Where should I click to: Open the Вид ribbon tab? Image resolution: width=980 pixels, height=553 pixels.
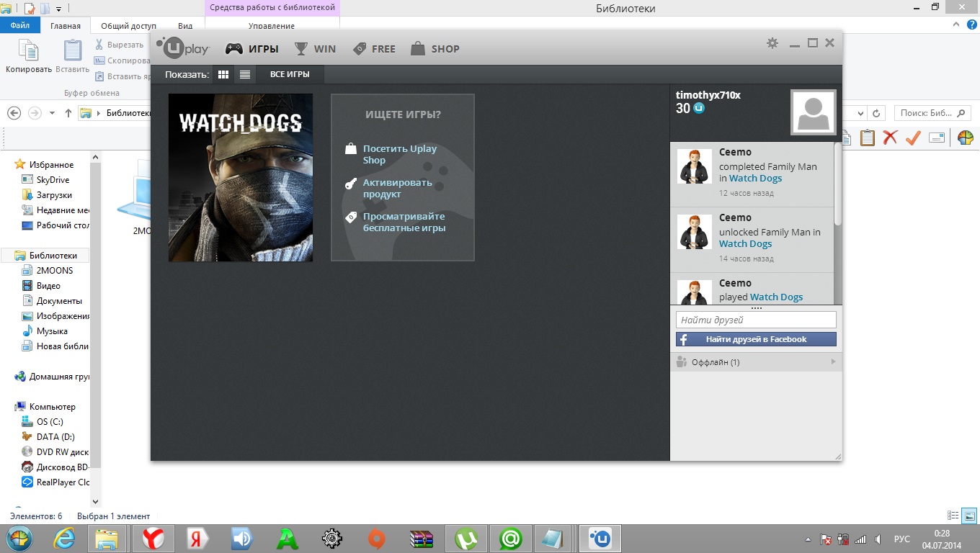click(x=185, y=25)
